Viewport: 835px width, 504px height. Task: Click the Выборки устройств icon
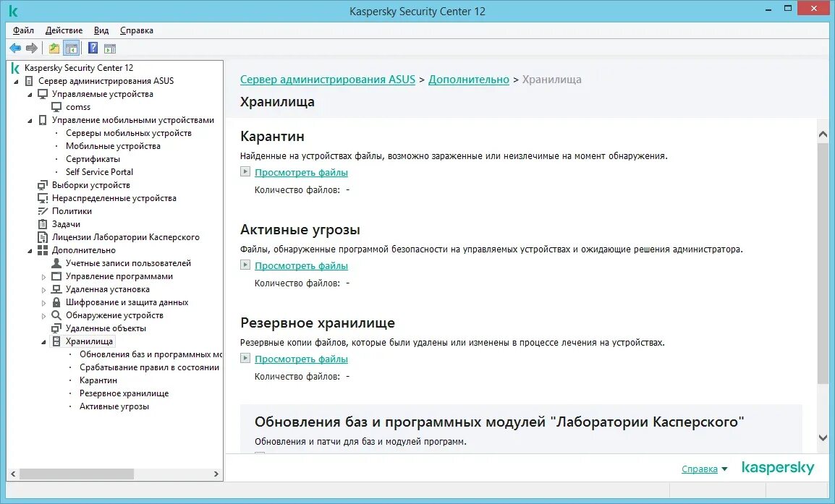pos(43,185)
